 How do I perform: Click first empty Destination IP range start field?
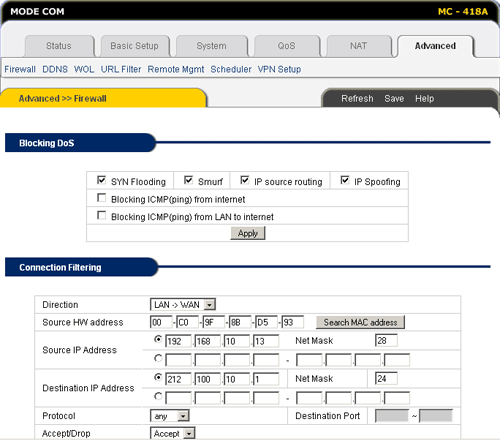tap(179, 398)
